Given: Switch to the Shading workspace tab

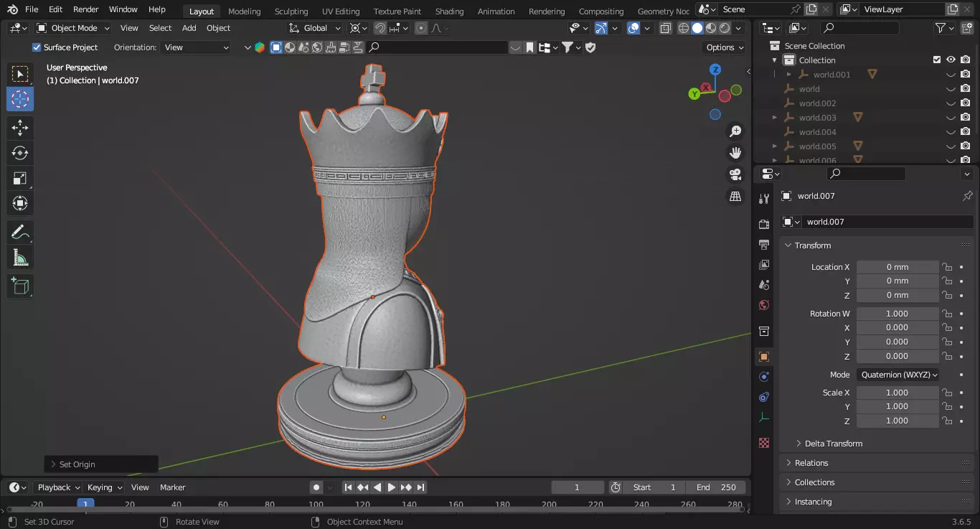Looking at the screenshot, I should coord(449,11).
